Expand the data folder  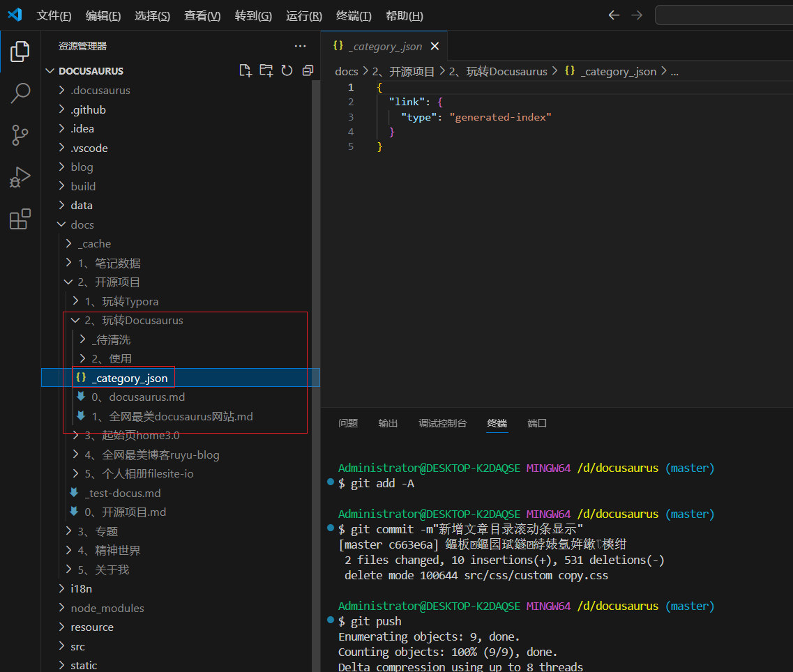point(82,205)
